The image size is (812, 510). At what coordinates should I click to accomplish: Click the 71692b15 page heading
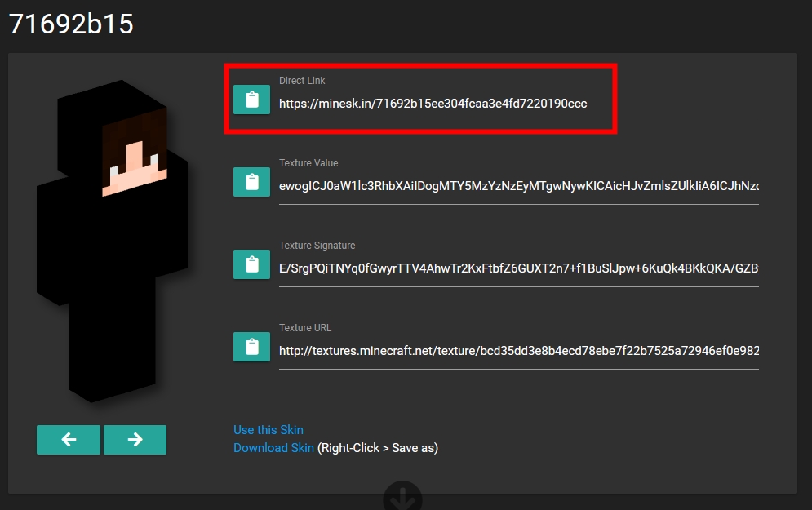point(71,24)
